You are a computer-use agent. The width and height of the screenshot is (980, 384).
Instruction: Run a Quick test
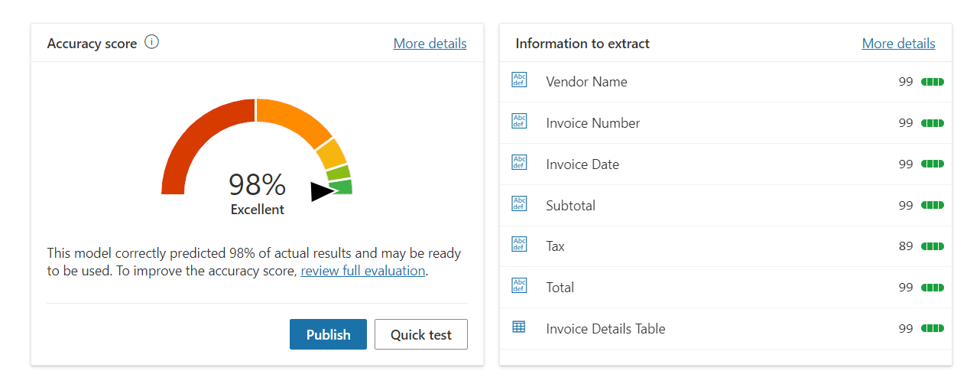click(x=420, y=334)
